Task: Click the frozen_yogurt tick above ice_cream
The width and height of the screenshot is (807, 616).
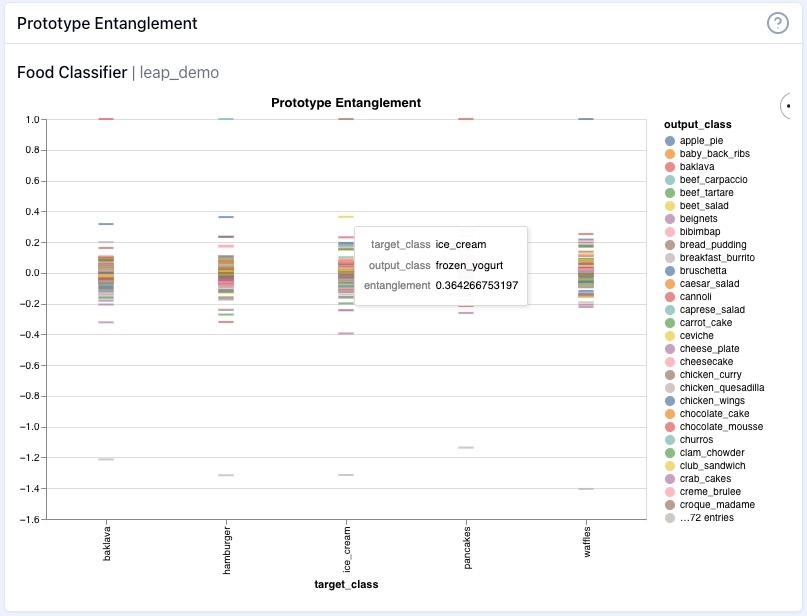Action: [x=346, y=217]
